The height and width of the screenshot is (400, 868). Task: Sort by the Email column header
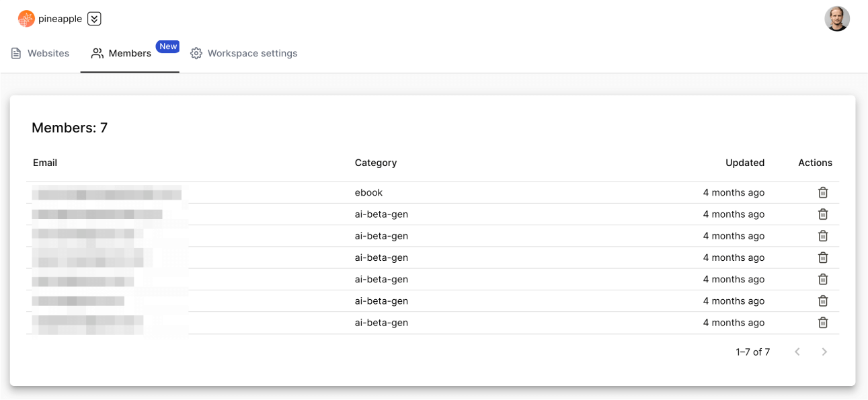(x=45, y=163)
